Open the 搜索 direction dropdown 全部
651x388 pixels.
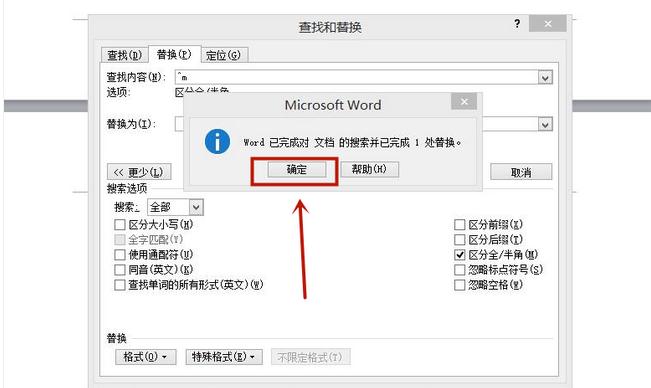175,207
